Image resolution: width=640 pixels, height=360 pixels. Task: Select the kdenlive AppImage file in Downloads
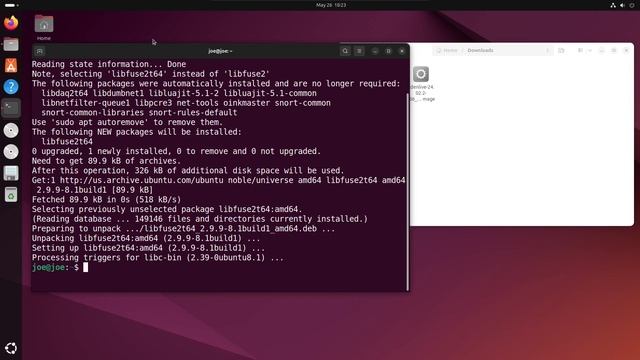point(421,84)
